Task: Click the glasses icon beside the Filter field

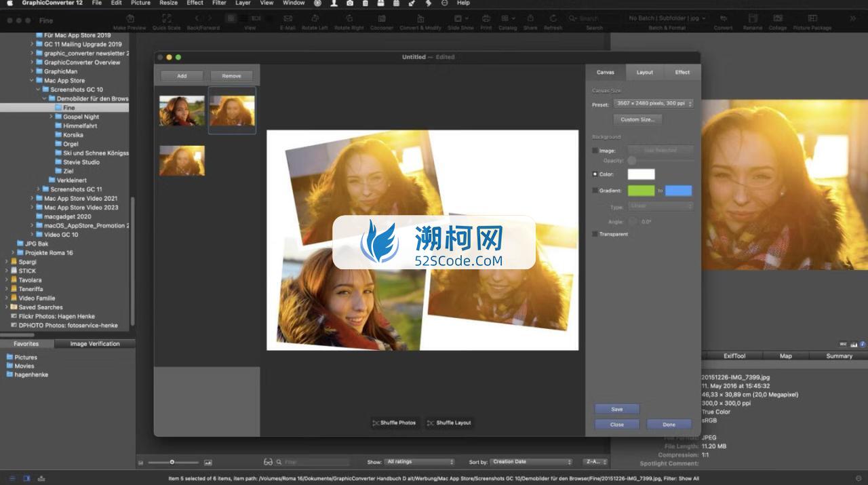Action: [268, 462]
